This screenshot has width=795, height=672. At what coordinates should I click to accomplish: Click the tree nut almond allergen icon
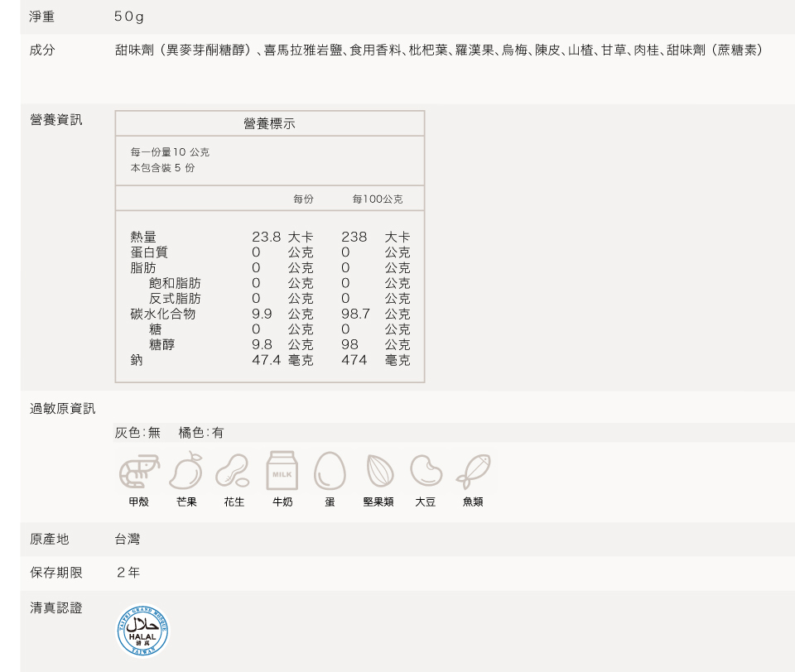coord(378,472)
